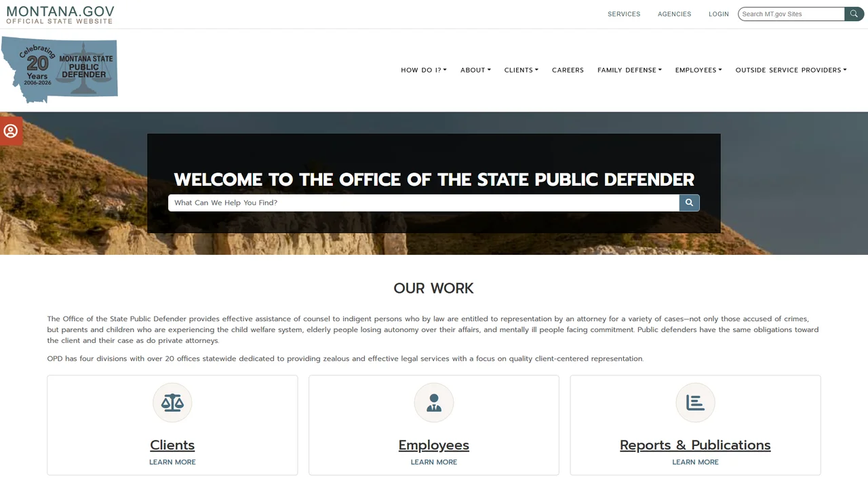Click Learn More under Clients card
The image size is (868, 488).
pyautogui.click(x=172, y=462)
